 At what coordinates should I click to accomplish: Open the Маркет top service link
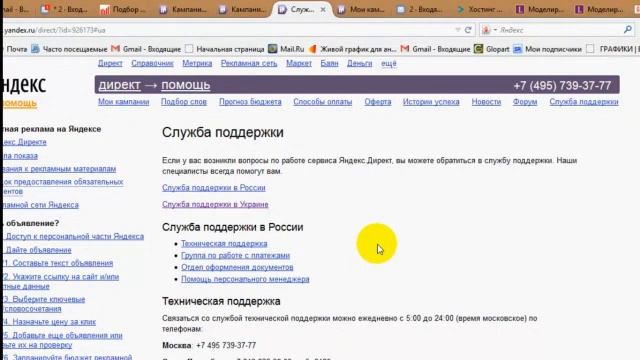pos(299,63)
